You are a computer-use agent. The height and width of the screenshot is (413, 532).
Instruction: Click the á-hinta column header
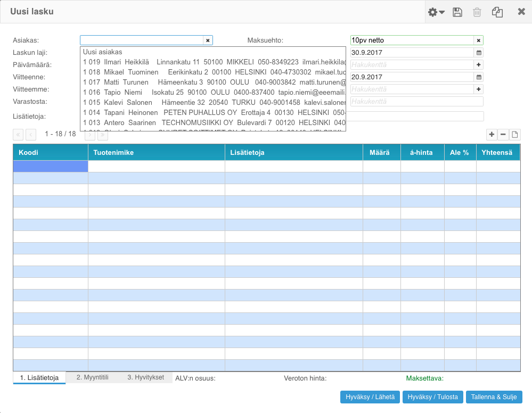(x=422, y=153)
